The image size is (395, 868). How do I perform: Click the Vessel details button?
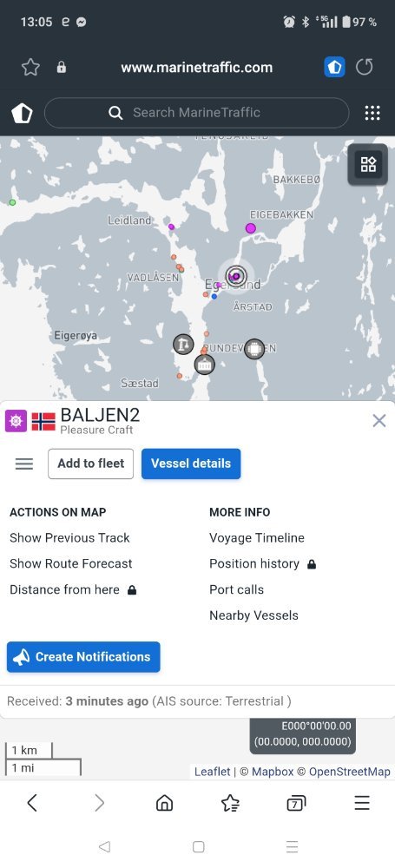click(191, 464)
